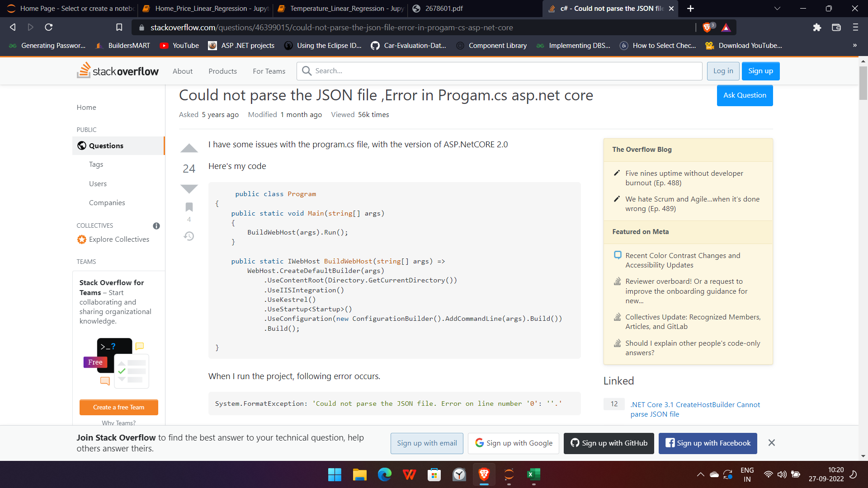Screen dimensions: 868x488
Task: Click the Log in button
Action: tap(723, 71)
